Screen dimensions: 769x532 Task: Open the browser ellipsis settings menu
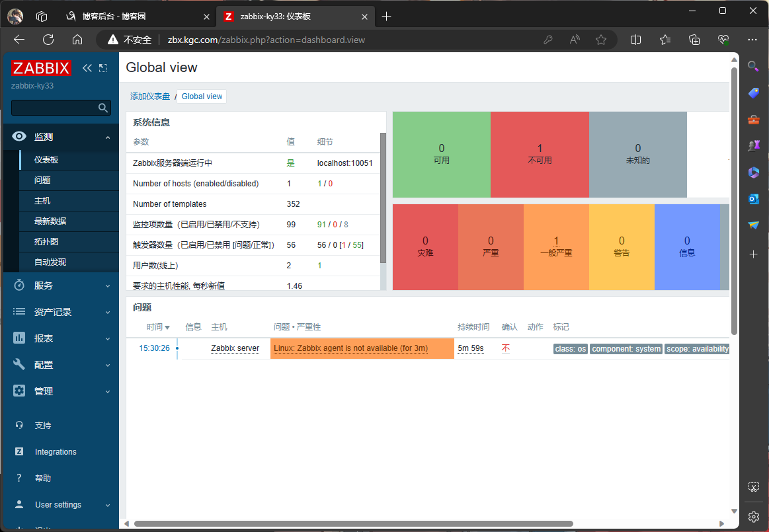pos(752,40)
